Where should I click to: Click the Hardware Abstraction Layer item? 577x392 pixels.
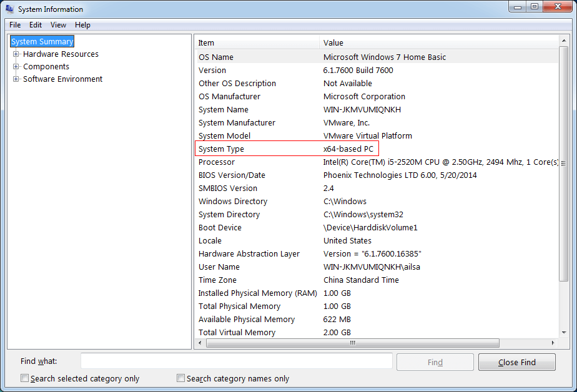click(249, 253)
